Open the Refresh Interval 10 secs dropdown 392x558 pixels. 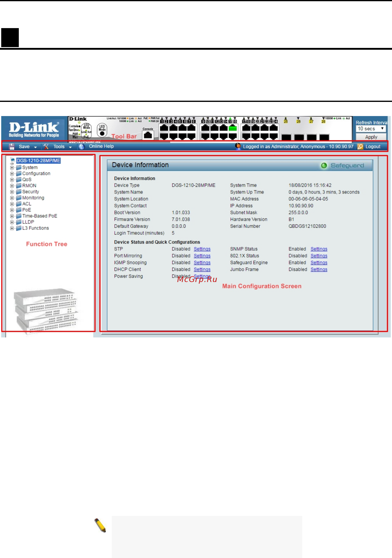point(371,129)
